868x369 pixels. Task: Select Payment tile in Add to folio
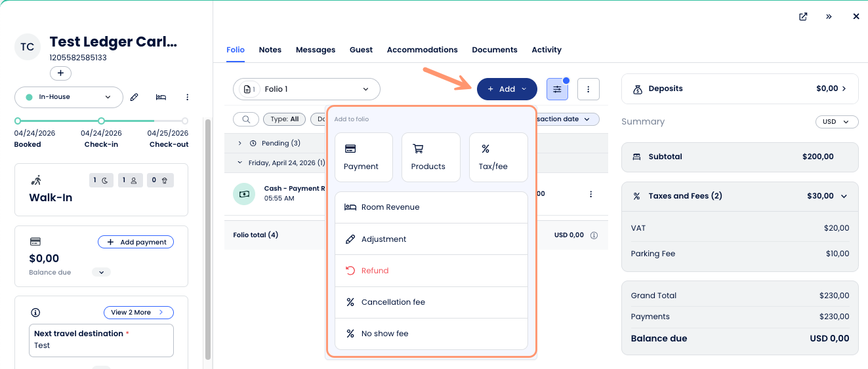[363, 157]
